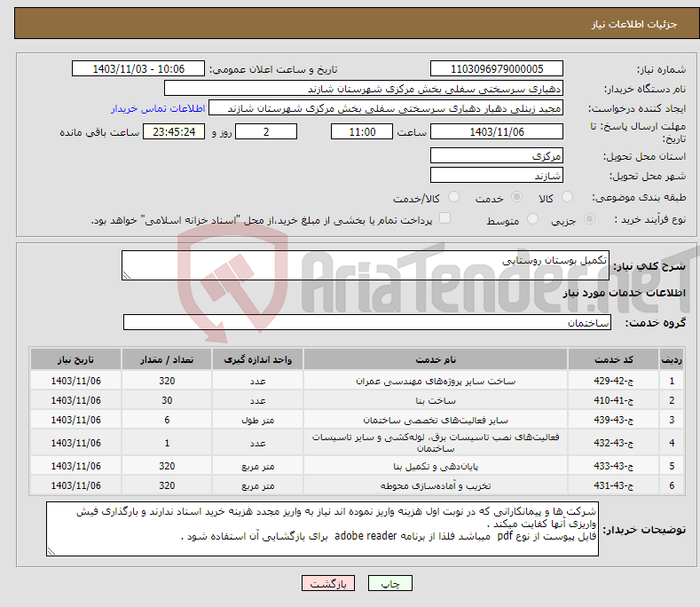Viewport: 700px width, 607px height.
Task: Click service name پایان‌دهی و تکمیل بنا
Action: click(x=436, y=466)
